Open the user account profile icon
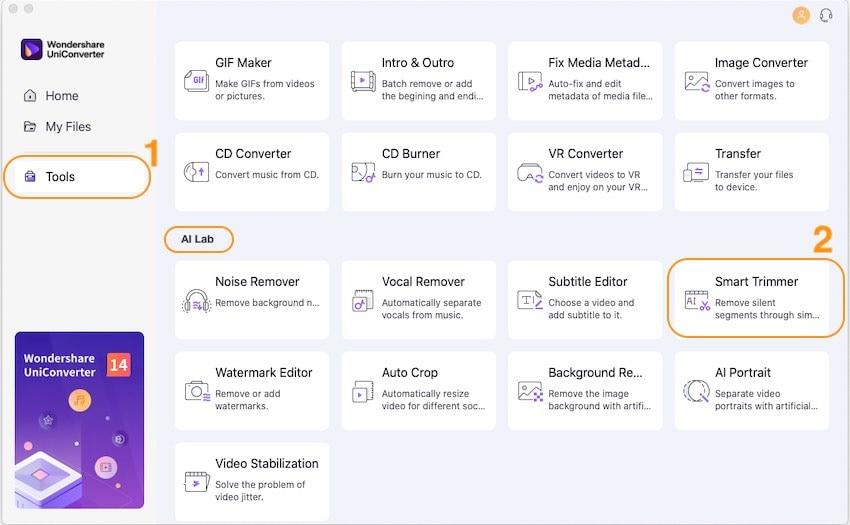The height and width of the screenshot is (525, 850). point(801,15)
